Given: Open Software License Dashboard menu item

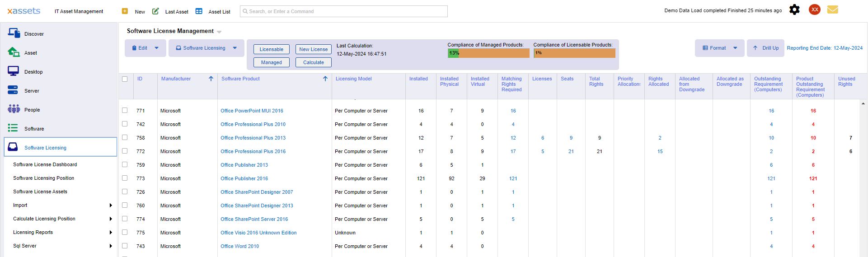Looking at the screenshot, I should tap(45, 164).
